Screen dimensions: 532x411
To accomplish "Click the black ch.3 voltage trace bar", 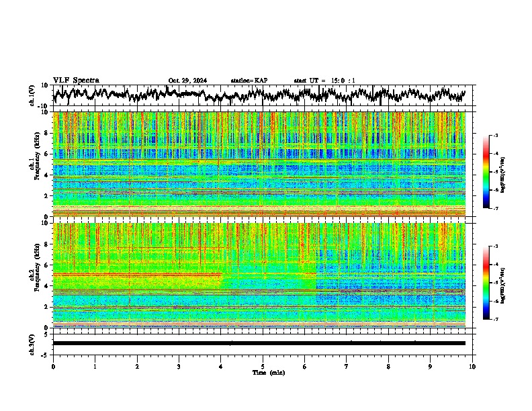I will 259,343.
